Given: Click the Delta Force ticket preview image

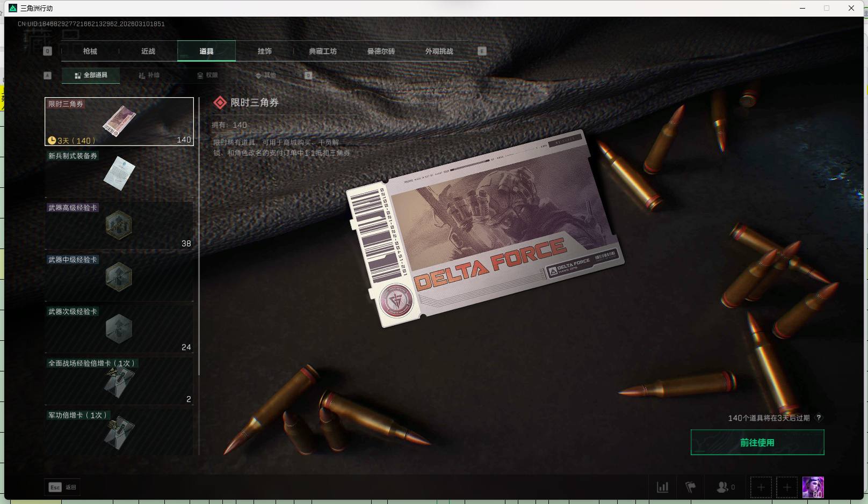Looking at the screenshot, I should pyautogui.click(x=484, y=229).
